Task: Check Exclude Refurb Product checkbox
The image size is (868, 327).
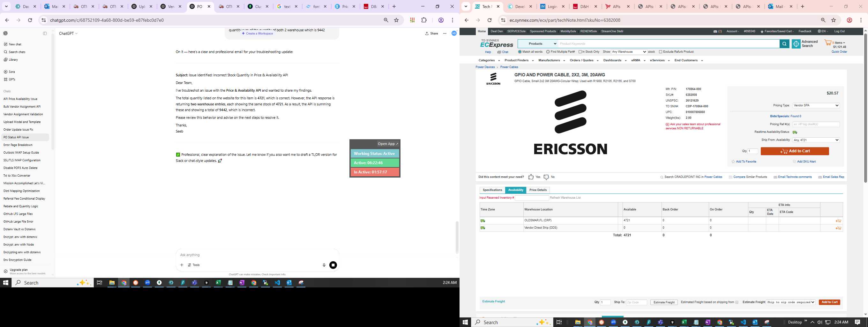Action: (x=661, y=52)
